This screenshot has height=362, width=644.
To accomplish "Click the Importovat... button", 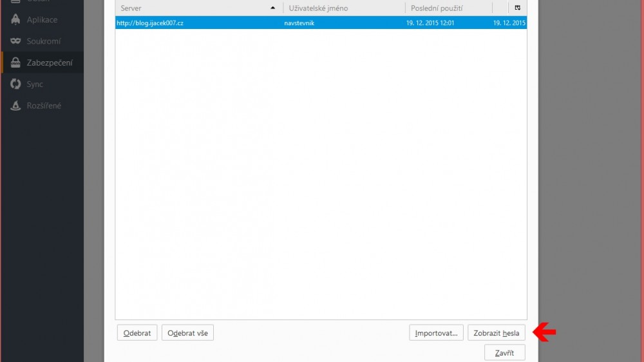I will click(x=436, y=333).
